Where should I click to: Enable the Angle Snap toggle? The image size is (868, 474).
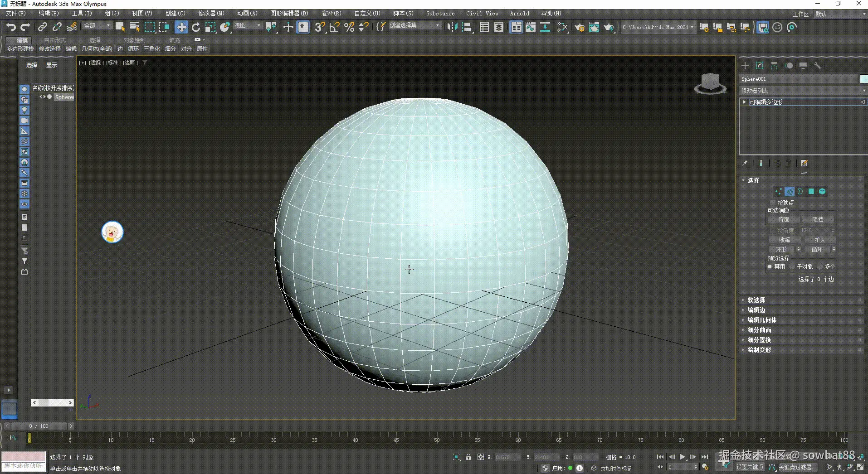tap(333, 27)
